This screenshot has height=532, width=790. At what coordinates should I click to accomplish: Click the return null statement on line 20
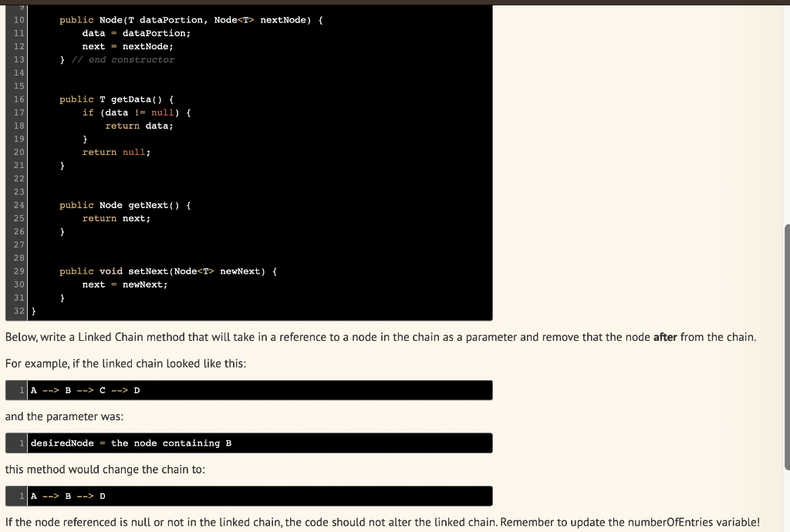(114, 152)
